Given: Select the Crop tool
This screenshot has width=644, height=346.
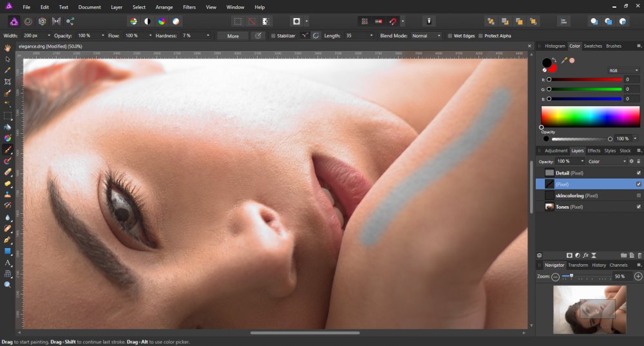Looking at the screenshot, I should (x=8, y=82).
